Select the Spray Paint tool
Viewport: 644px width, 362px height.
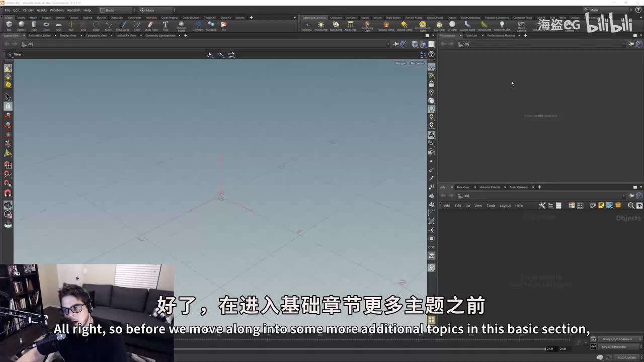tap(151, 26)
